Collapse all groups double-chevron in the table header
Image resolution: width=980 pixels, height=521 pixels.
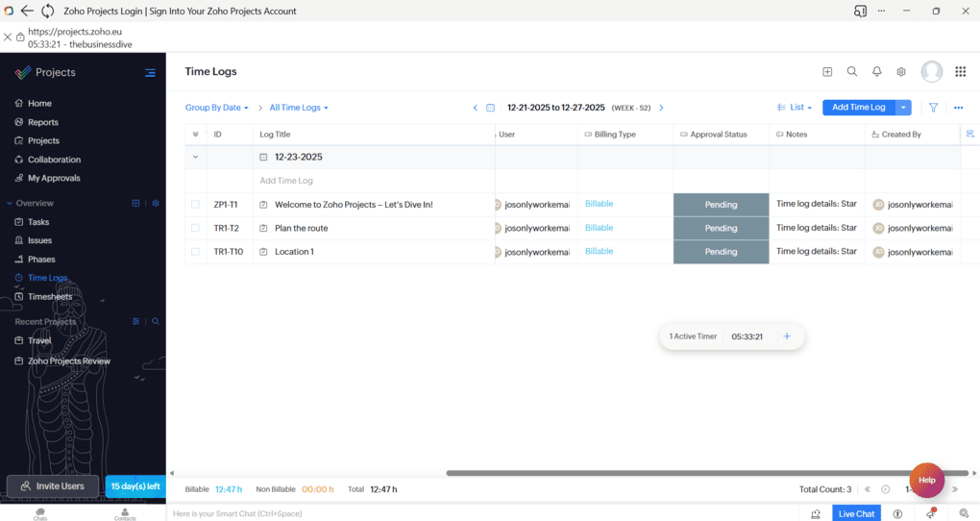(x=196, y=135)
